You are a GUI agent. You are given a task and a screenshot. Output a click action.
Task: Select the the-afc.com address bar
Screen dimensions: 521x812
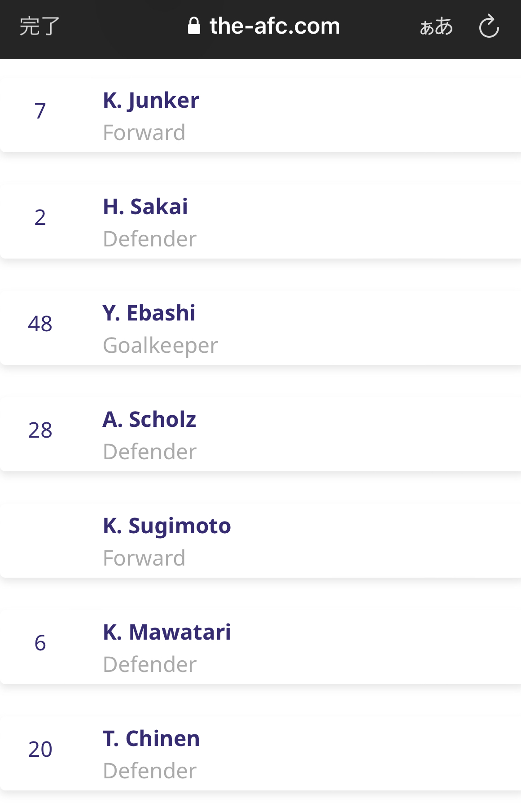coord(264,26)
